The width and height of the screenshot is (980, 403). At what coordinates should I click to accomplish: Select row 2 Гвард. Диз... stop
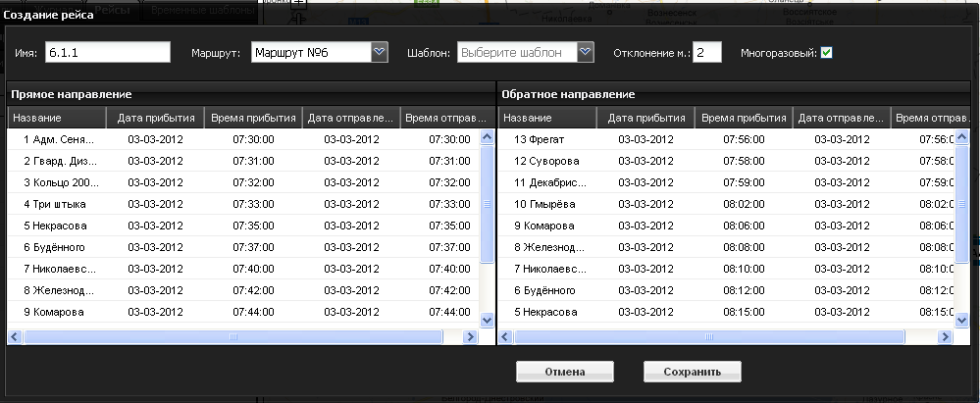(x=243, y=161)
